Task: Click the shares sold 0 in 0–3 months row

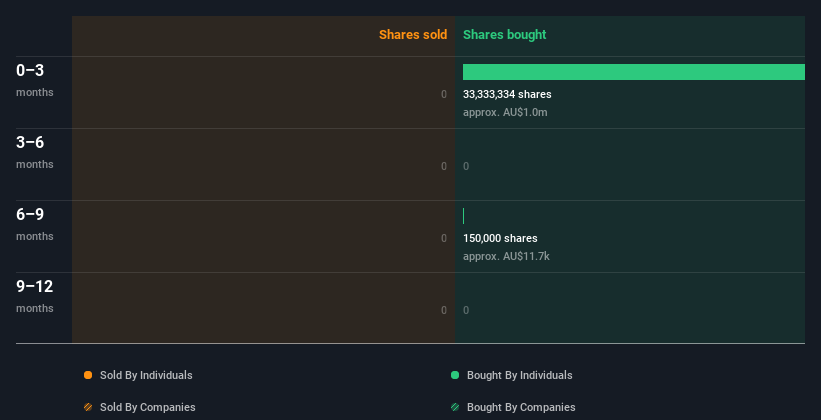Action: click(444, 94)
